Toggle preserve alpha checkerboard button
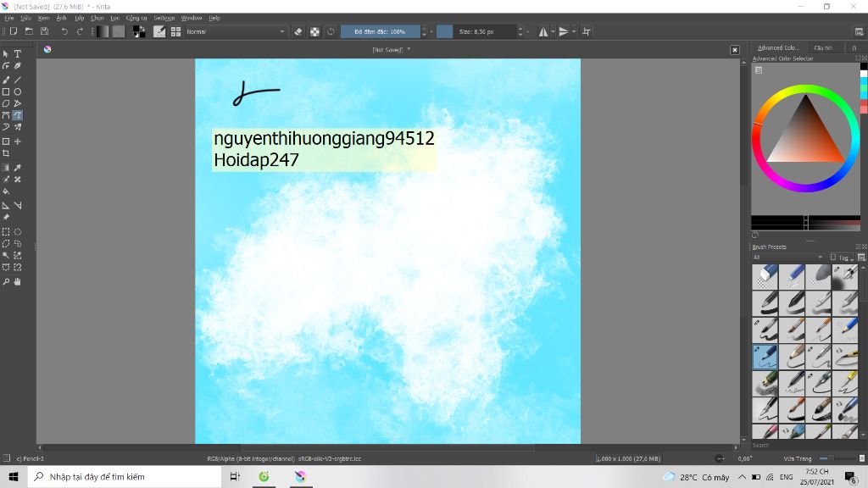The height and width of the screenshot is (488, 868). click(x=314, y=31)
